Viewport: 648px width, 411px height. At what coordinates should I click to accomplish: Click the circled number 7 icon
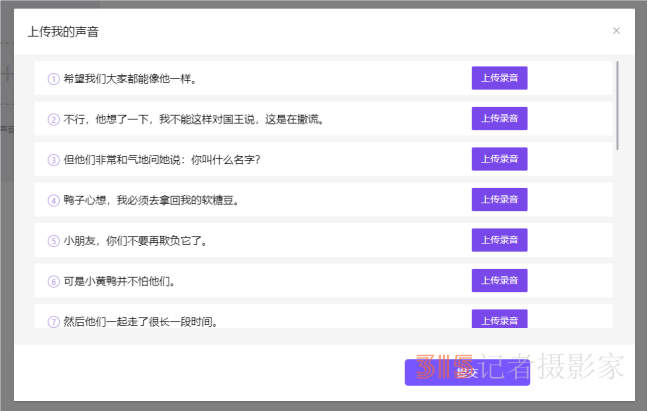coord(54,321)
